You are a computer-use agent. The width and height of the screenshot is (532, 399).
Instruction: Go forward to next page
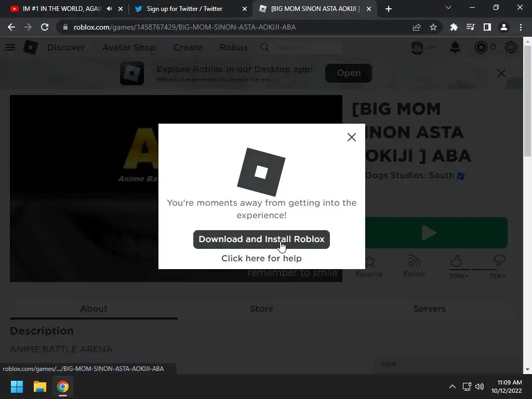[x=28, y=27]
